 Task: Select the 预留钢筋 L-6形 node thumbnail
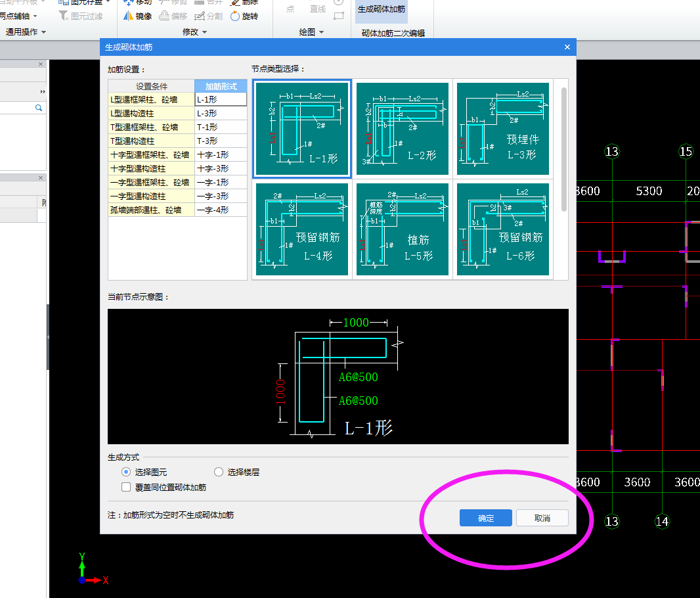click(x=503, y=229)
